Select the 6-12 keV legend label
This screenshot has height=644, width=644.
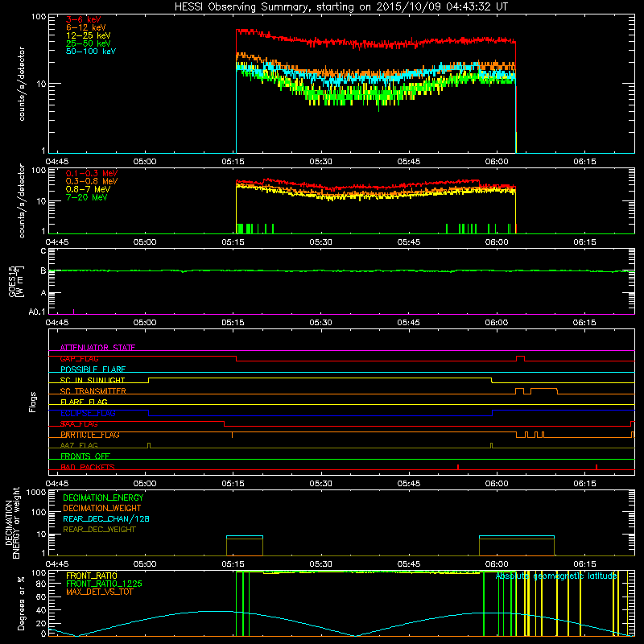pyautogui.click(x=86, y=27)
